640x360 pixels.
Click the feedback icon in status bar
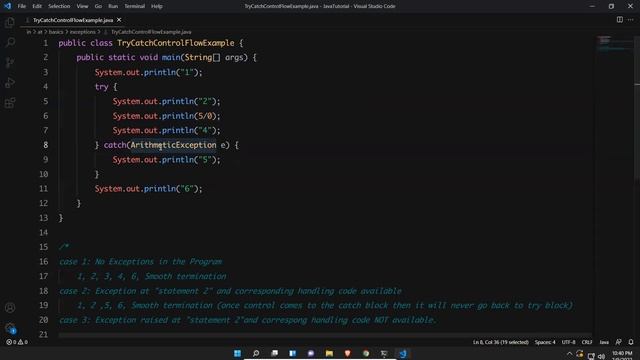click(x=618, y=342)
